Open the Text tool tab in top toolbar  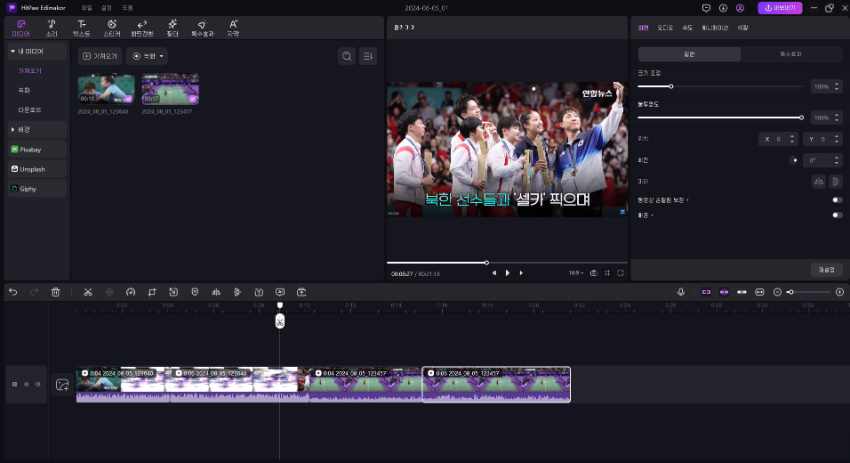(82, 26)
